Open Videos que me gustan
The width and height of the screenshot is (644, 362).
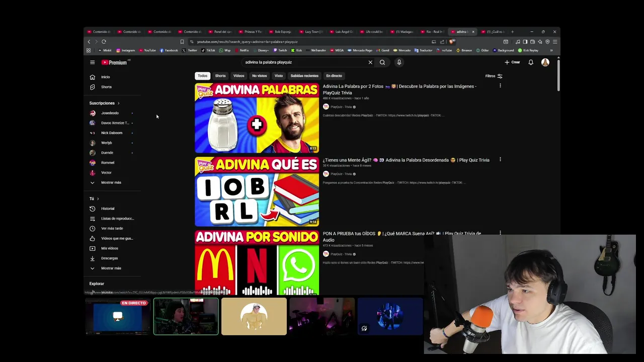coord(112,238)
